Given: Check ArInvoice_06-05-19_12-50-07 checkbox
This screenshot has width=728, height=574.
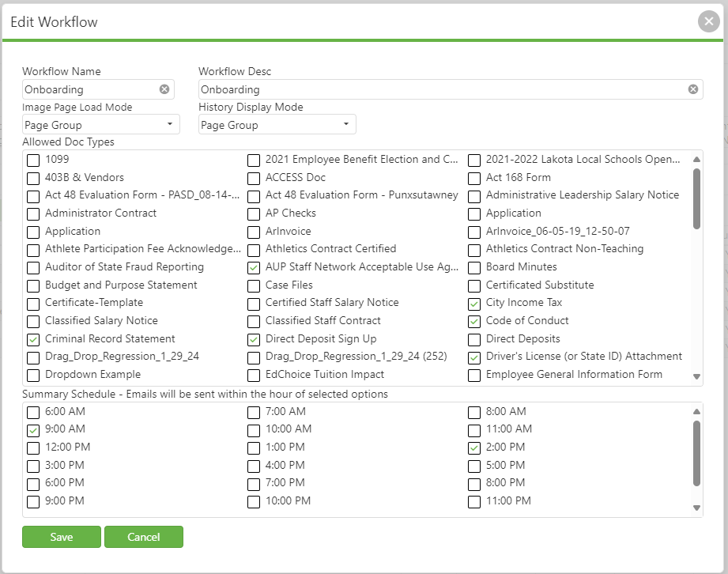Looking at the screenshot, I should (x=474, y=232).
